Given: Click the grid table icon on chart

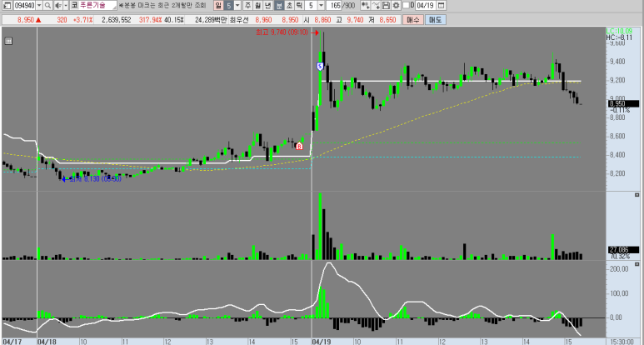Looking at the screenshot, I should pyautogui.click(x=8, y=41).
